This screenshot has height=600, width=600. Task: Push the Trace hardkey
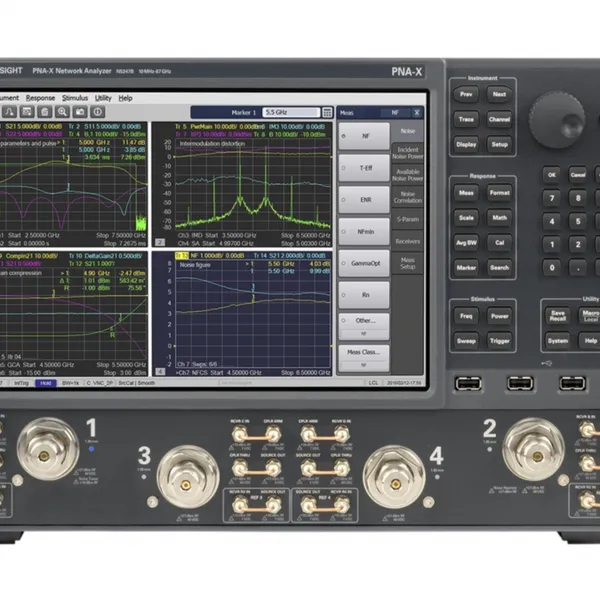point(466,119)
